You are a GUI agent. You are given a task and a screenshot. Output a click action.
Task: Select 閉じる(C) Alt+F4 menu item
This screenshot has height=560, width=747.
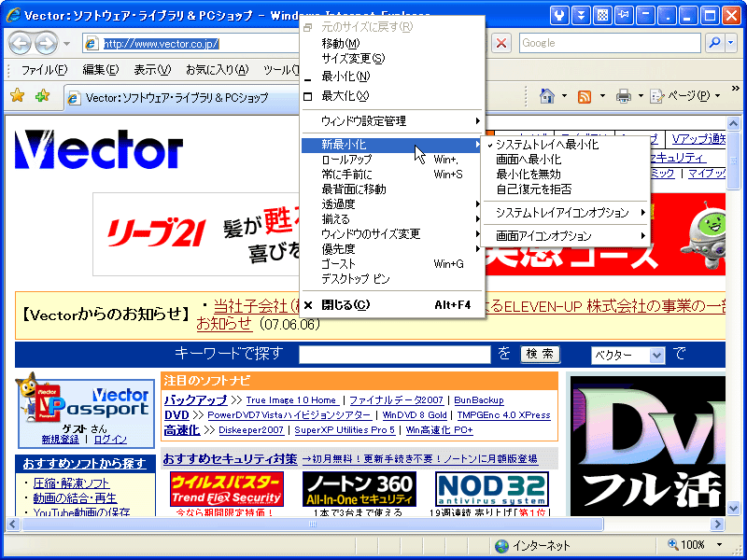[392, 305]
